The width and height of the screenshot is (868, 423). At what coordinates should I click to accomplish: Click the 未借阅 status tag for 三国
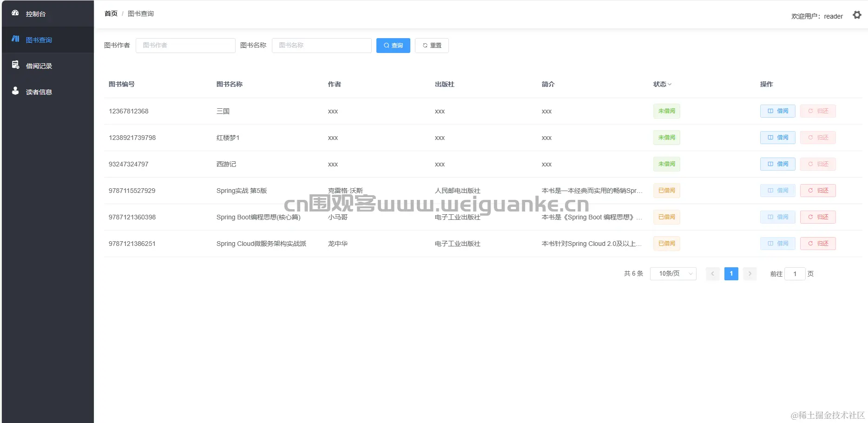(x=667, y=111)
